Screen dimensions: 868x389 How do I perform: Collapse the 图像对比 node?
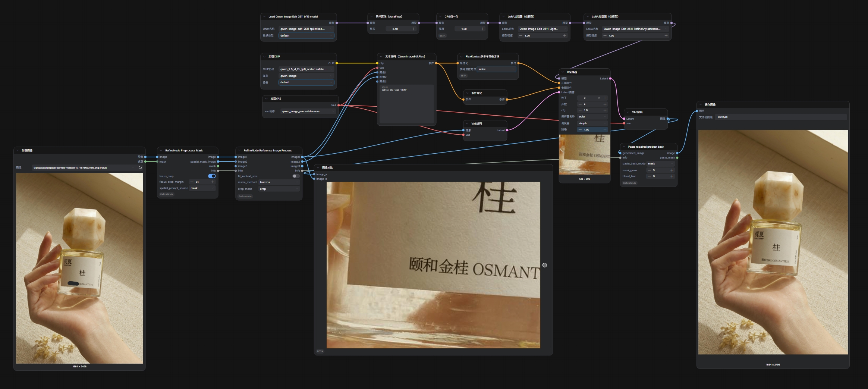(318, 168)
